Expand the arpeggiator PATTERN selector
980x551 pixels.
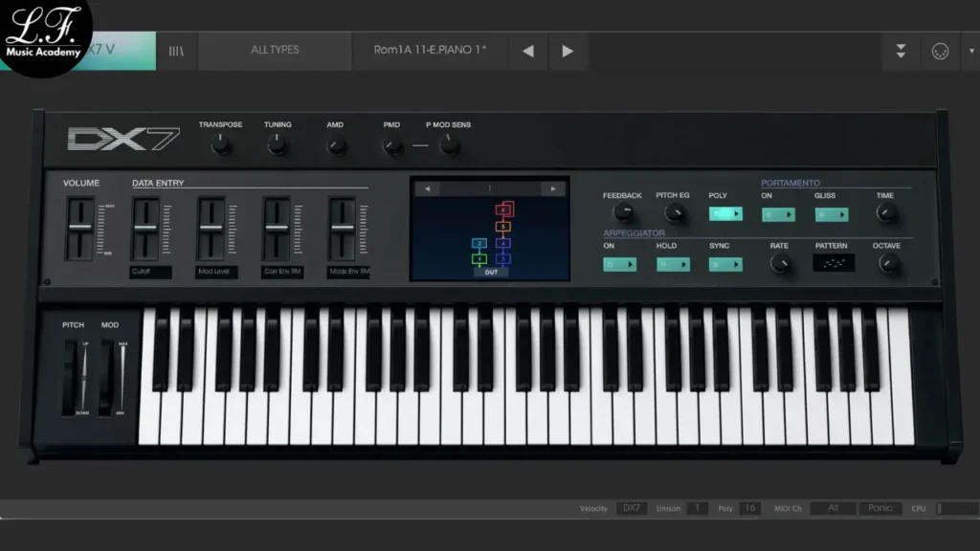point(834,264)
